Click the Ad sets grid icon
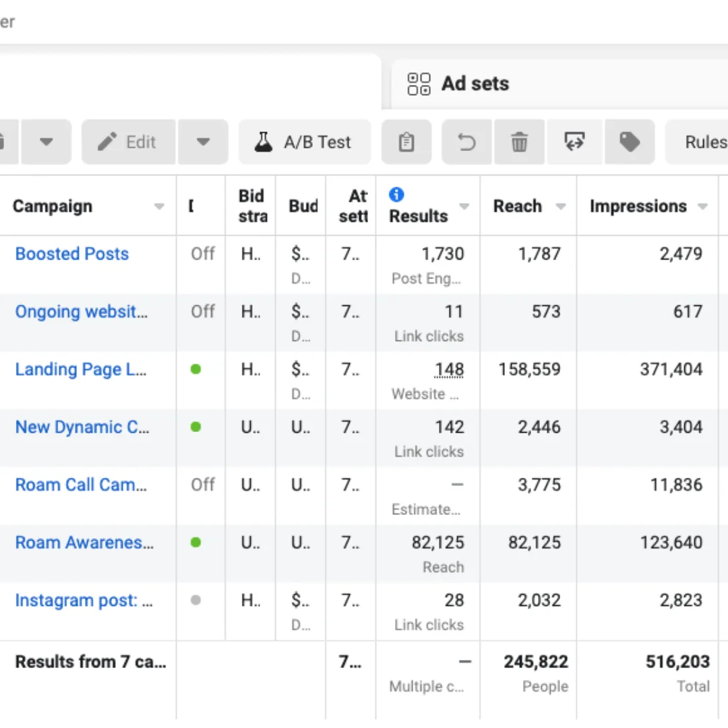Viewport: 728px width, 728px height. pos(418,84)
